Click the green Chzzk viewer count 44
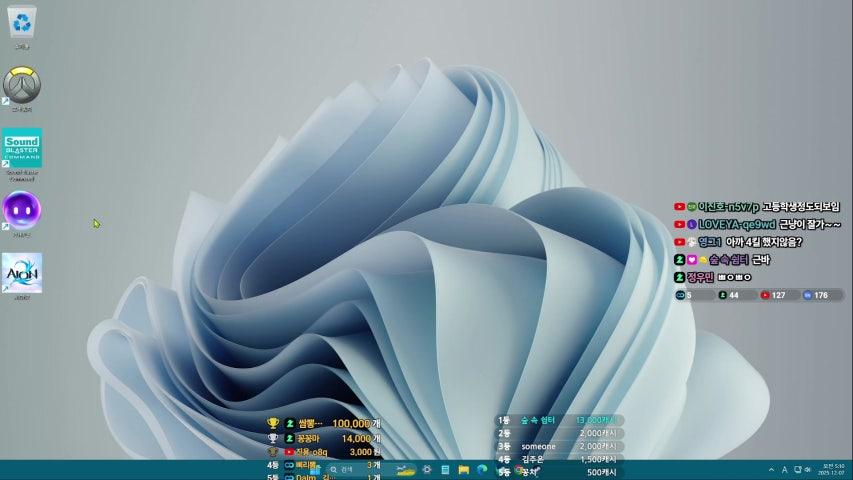The image size is (853, 480). coord(729,295)
